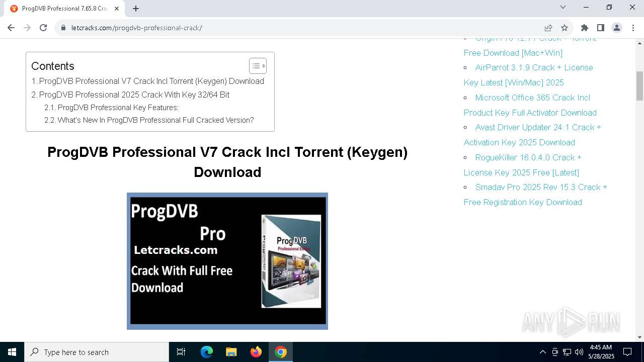View site information lock icon

63,28
